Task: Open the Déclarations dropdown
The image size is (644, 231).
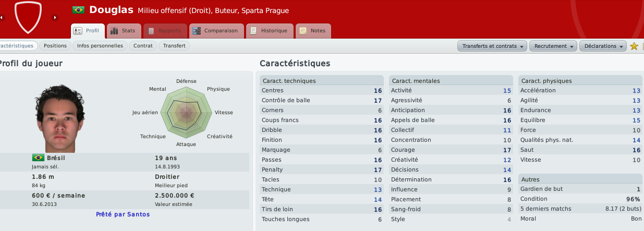Action: point(603,46)
